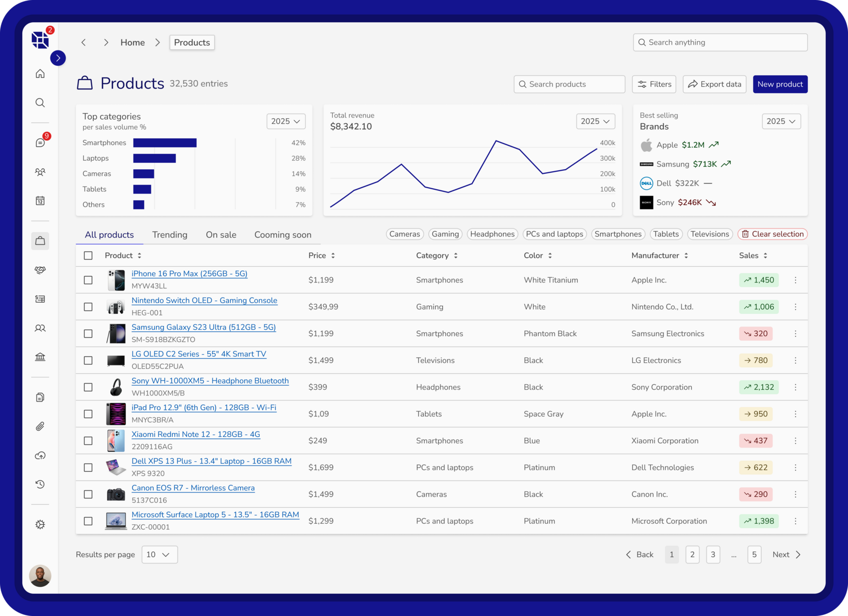Focus the Search products field
Image resolution: width=848 pixels, height=616 pixels.
click(x=569, y=84)
